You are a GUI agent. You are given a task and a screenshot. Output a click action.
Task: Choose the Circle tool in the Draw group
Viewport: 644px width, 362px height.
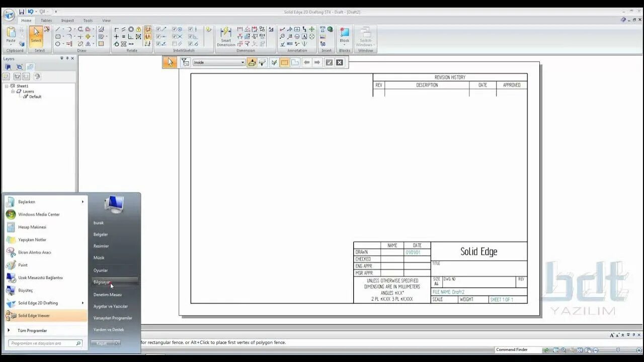click(58, 44)
